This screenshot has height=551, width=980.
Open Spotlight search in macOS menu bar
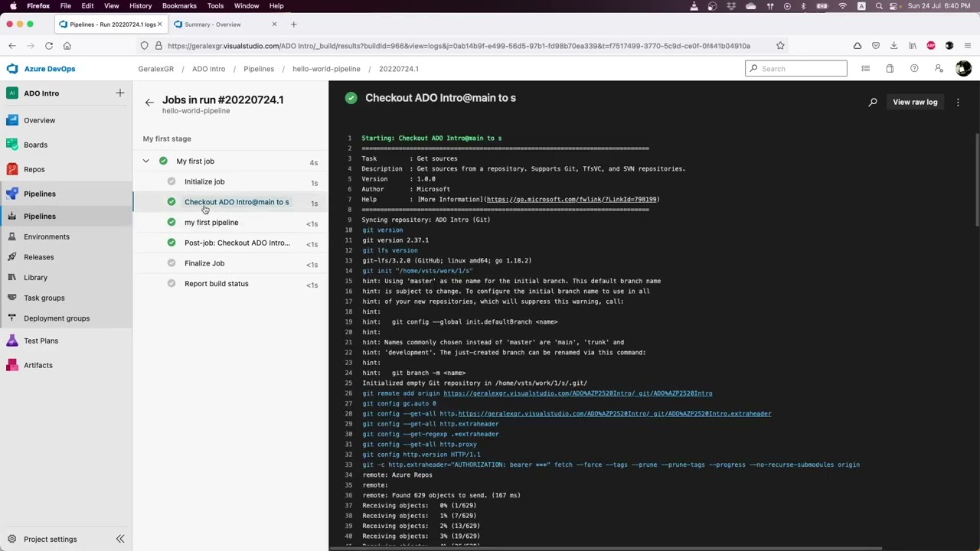(x=878, y=6)
